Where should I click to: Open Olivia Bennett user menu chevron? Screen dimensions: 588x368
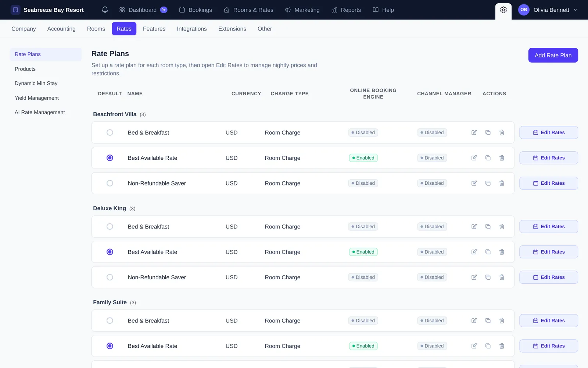576,10
